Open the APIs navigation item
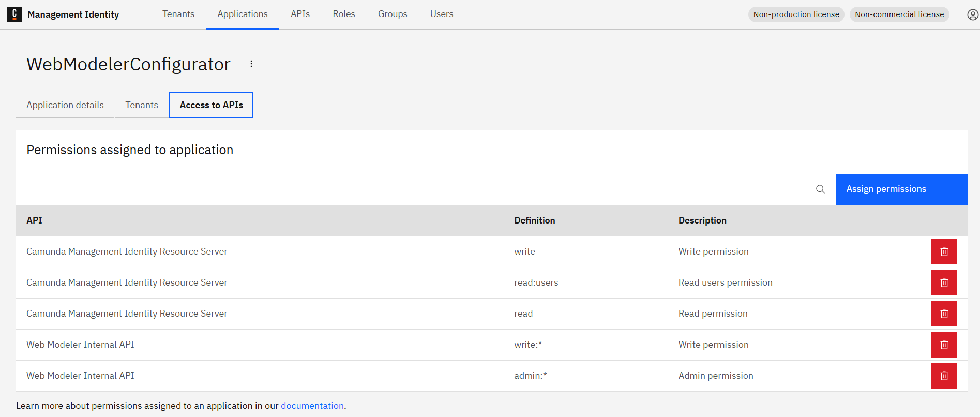980x417 pixels. (300, 14)
